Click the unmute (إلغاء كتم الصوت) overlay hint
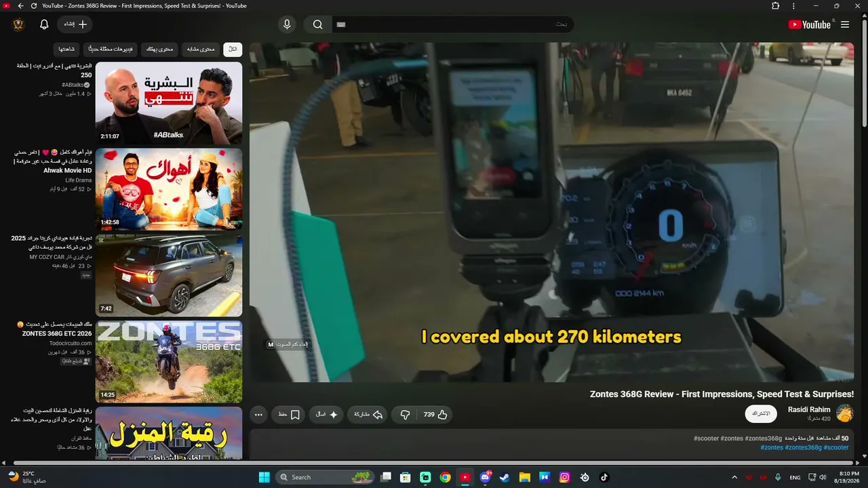 (x=288, y=344)
